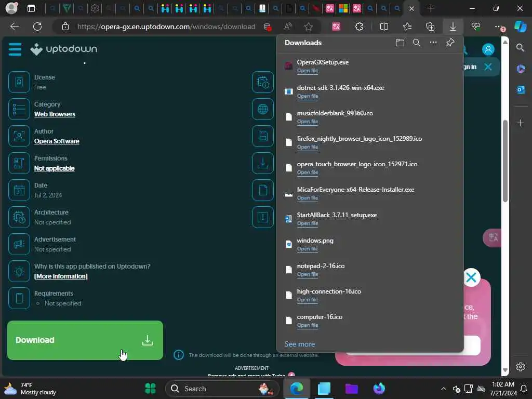Click the Edge profile avatar
The width and height of the screenshot is (532, 399).
tap(11, 8)
